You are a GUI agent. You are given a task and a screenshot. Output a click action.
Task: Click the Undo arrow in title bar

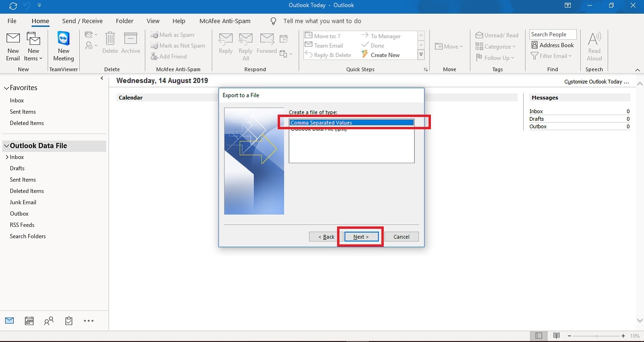[27, 6]
